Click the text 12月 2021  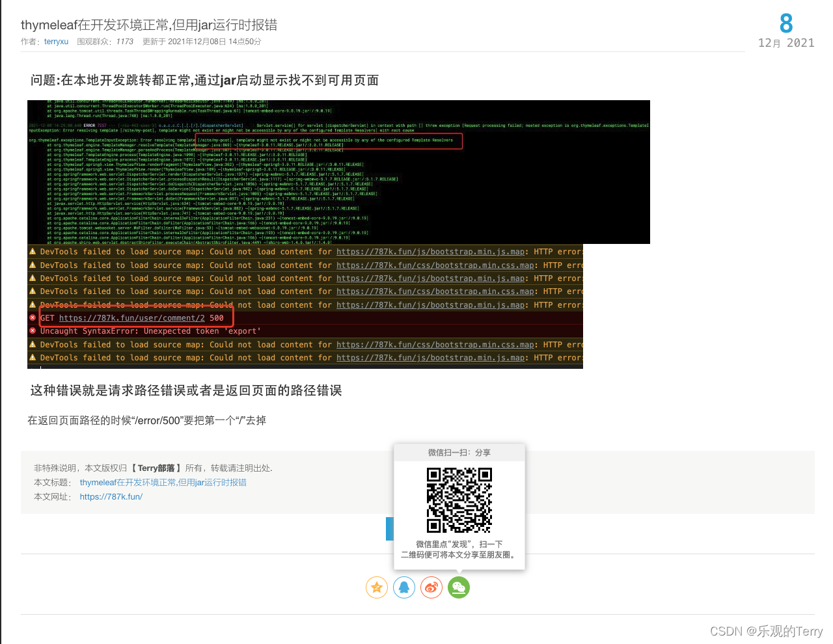786,43
